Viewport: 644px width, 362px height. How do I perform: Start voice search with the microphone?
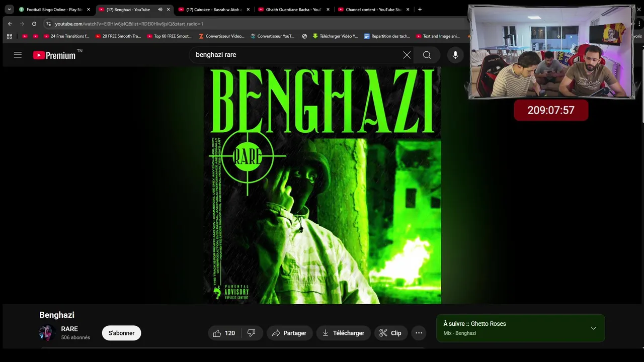click(x=455, y=55)
